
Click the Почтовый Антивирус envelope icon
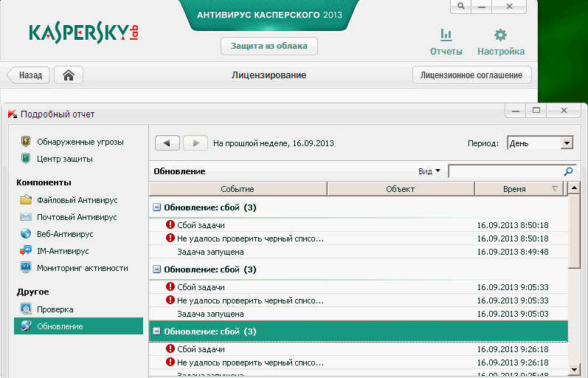point(26,217)
